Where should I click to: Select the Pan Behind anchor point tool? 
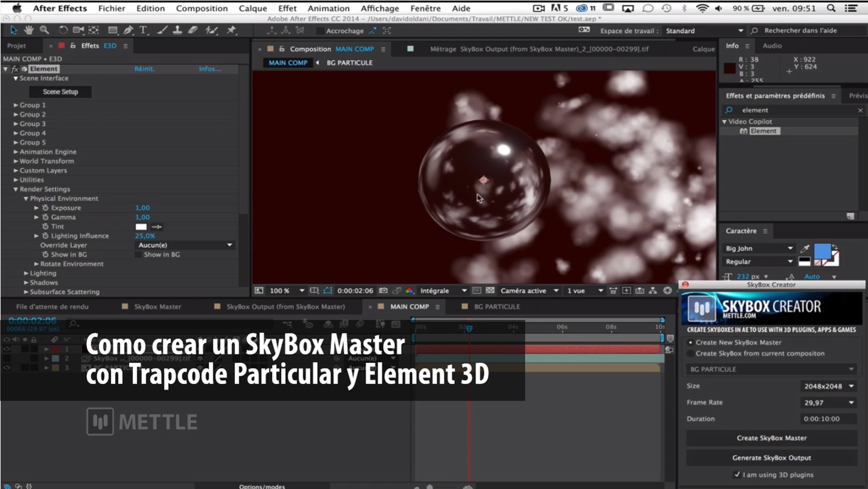[94, 30]
